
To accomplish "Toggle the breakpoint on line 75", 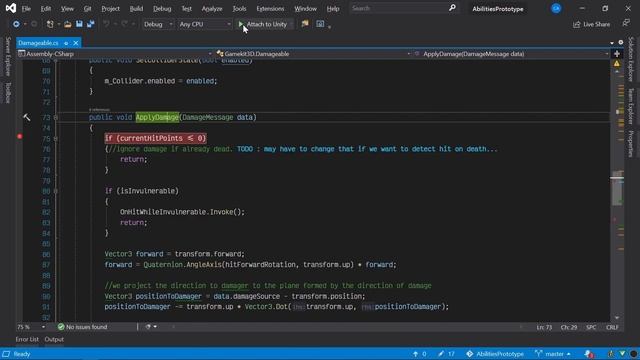I will point(20,137).
